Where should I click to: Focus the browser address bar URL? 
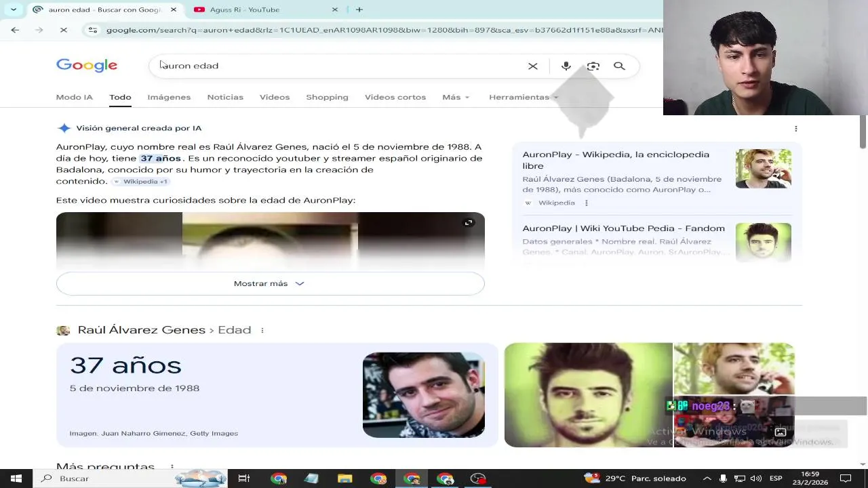coord(383,30)
